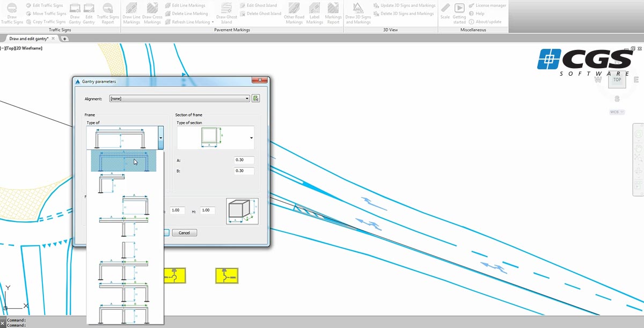
Task: Activate Draw Cross Markings tool
Action: click(x=152, y=13)
